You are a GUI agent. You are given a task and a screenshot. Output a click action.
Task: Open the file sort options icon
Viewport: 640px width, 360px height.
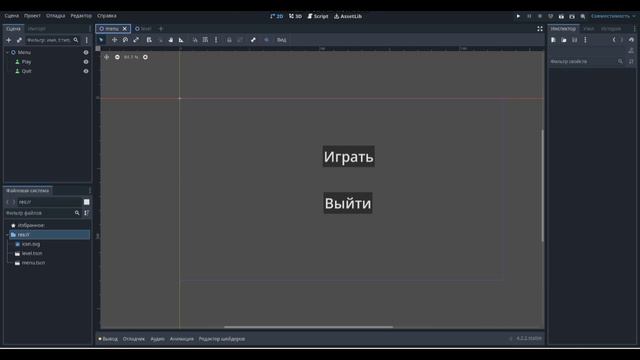[x=87, y=213]
